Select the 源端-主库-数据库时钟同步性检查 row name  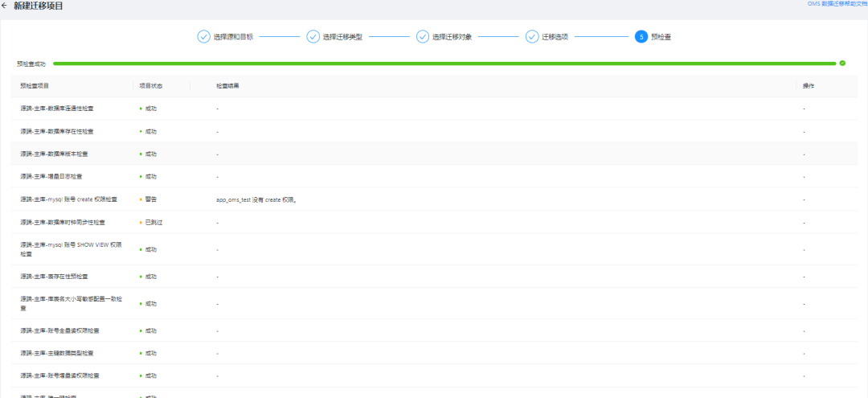(62, 223)
